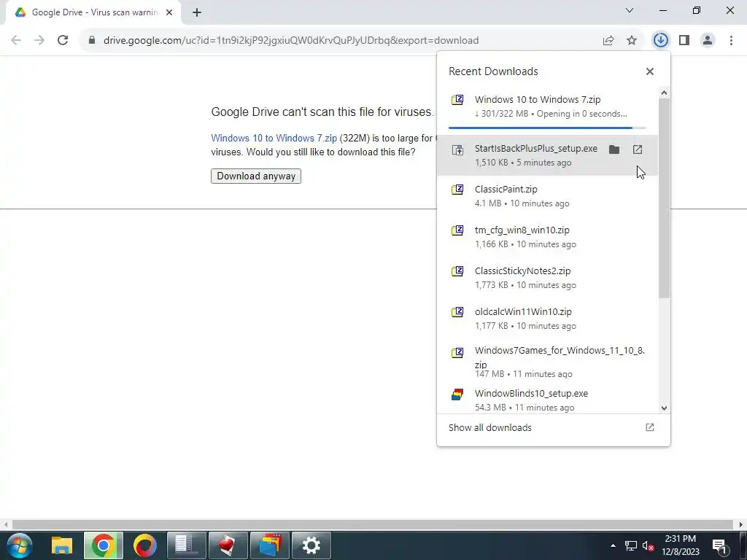The image size is (747, 560).
Task: Click the Windows 10 to Windows 7.zip progress bar
Action: [x=547, y=128]
